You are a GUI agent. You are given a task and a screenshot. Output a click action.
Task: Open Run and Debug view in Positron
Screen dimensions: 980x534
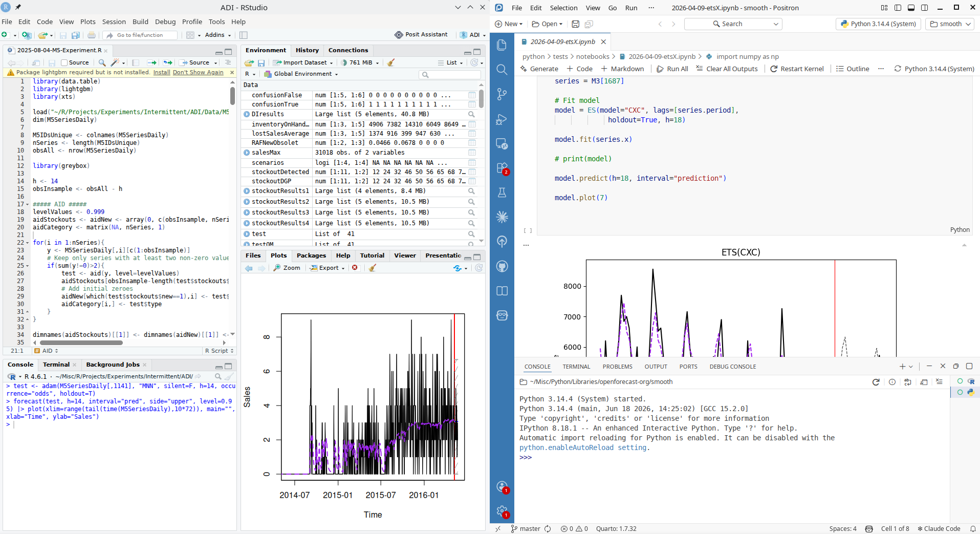tap(502, 119)
